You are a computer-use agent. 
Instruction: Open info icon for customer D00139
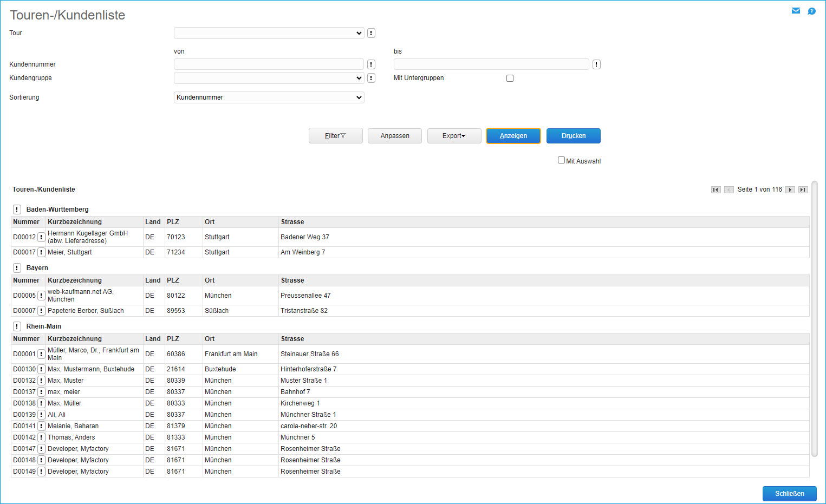coord(41,415)
